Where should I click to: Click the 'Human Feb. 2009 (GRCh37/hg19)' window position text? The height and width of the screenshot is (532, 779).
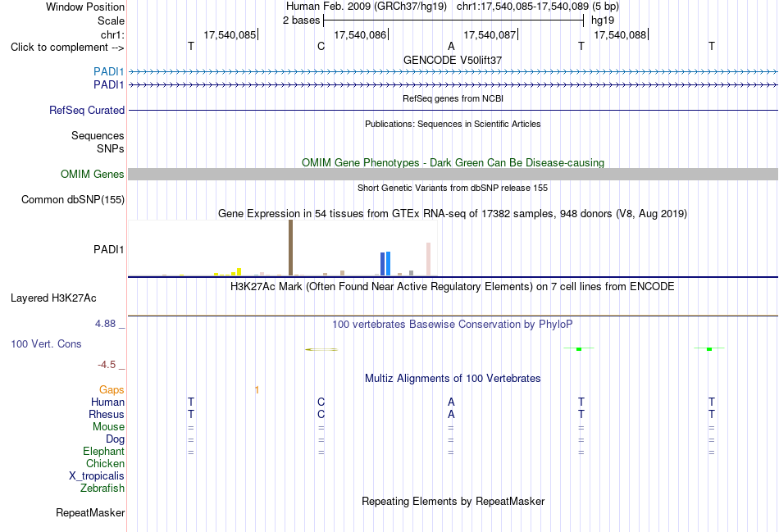tap(367, 7)
